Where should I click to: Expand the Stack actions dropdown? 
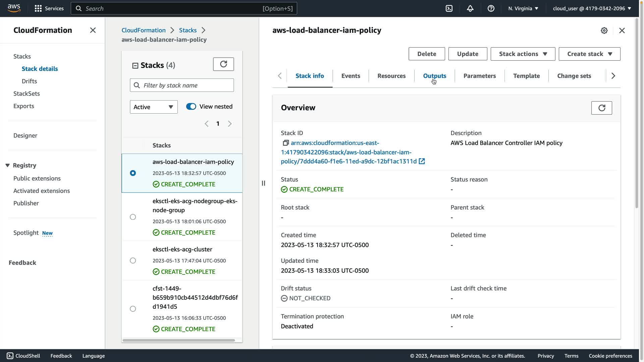coord(523,54)
